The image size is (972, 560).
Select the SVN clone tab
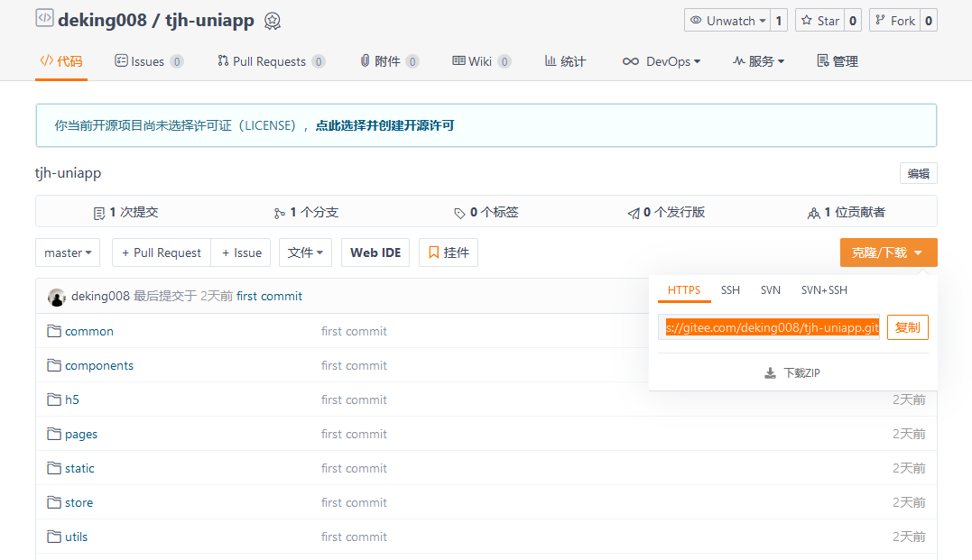tap(771, 289)
